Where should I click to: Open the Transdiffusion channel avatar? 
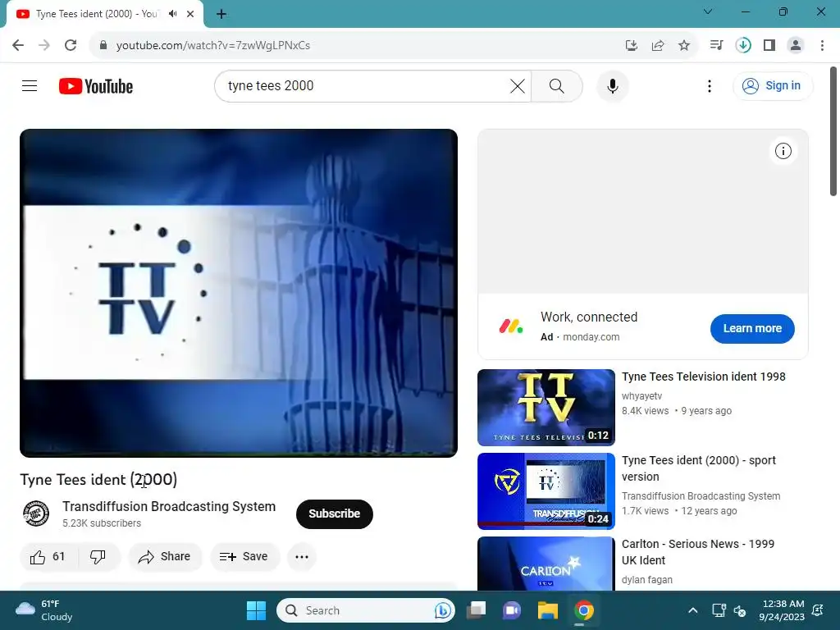click(36, 514)
